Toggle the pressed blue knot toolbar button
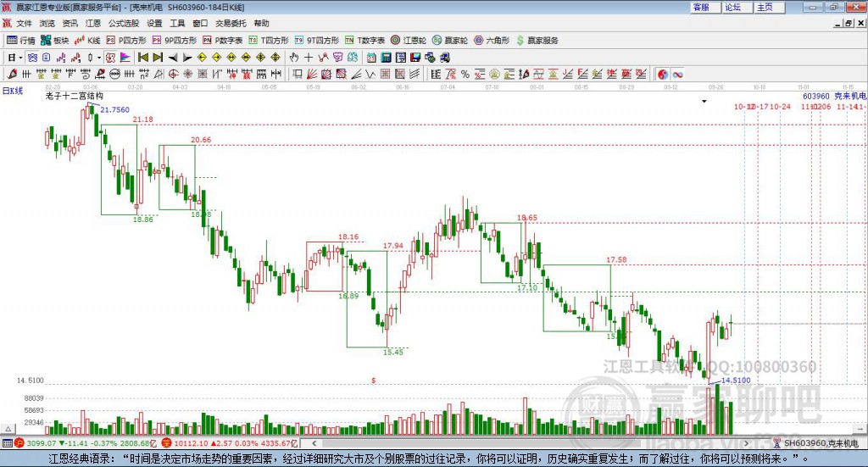868x467 pixels. [32, 58]
